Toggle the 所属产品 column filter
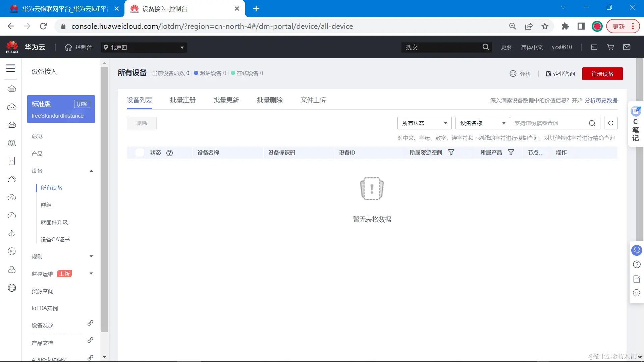This screenshot has height=362, width=644. pos(511,152)
